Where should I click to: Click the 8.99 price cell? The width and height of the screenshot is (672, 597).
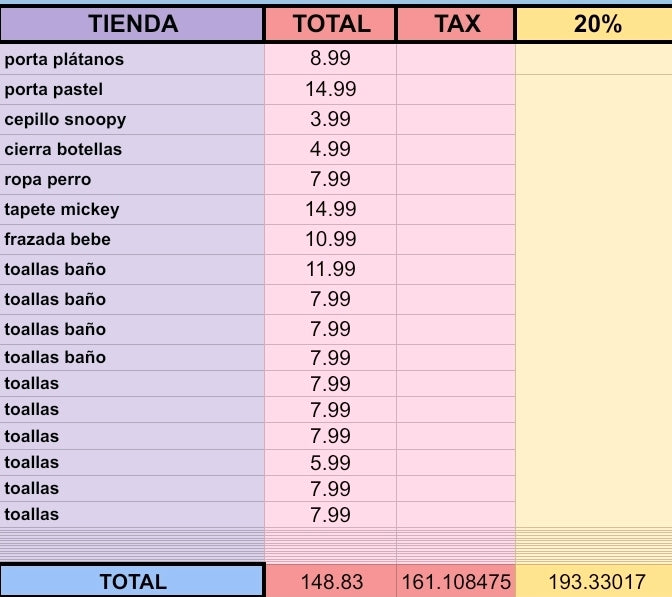click(330, 60)
